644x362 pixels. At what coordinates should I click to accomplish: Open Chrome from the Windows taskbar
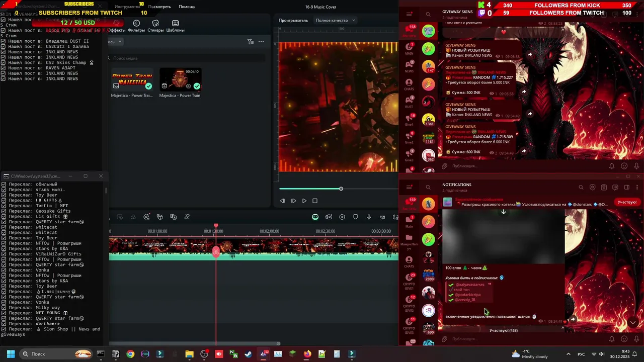[x=130, y=354]
